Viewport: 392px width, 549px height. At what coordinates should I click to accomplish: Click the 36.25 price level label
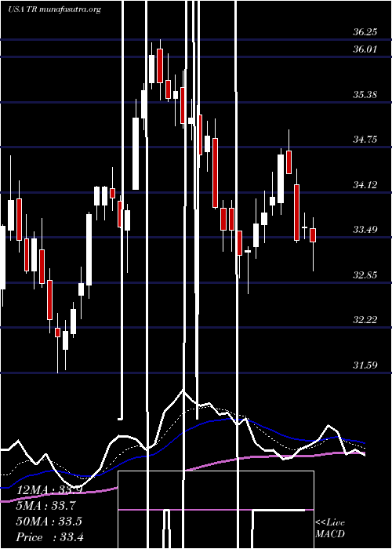coord(365,32)
